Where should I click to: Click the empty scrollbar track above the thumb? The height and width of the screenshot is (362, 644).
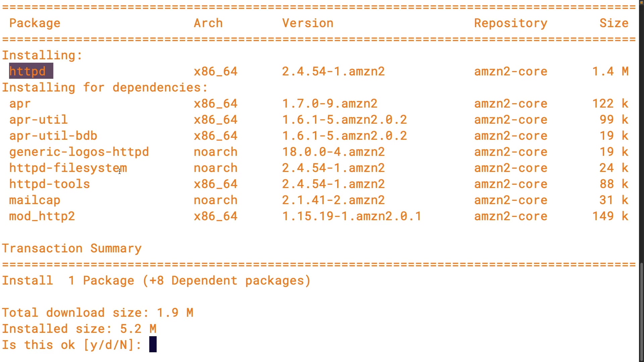(x=641, y=134)
